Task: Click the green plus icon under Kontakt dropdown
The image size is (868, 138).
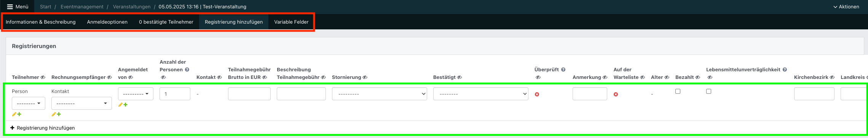Action: pyautogui.click(x=59, y=114)
